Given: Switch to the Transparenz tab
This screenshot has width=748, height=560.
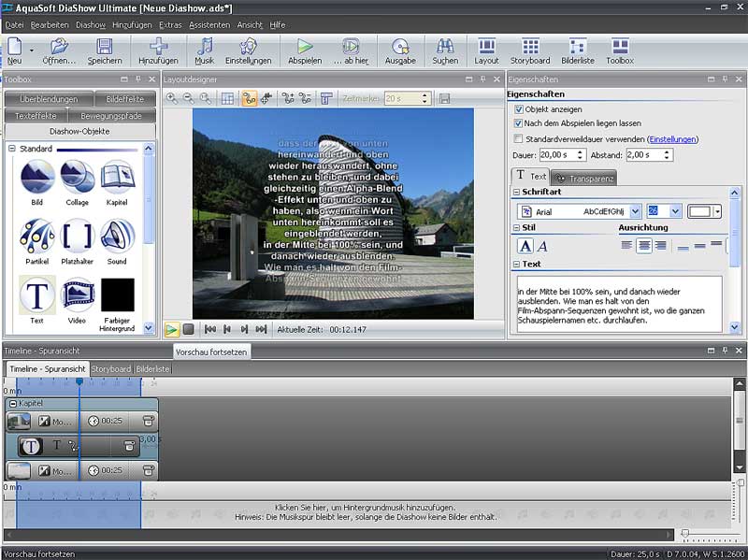Looking at the screenshot, I should pyautogui.click(x=584, y=177).
